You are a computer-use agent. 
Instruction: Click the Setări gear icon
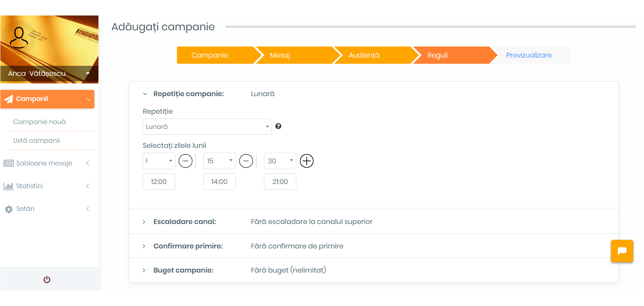9,209
